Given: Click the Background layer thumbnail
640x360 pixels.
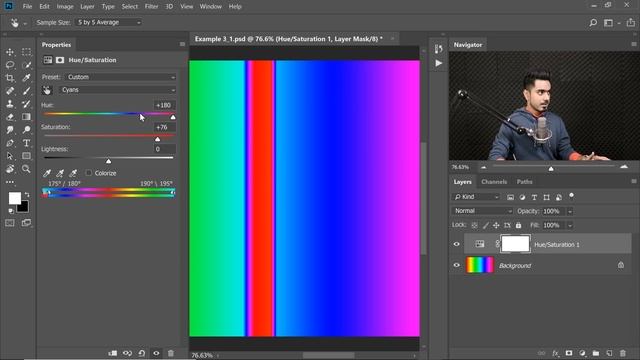Looking at the screenshot, I should tap(480, 265).
